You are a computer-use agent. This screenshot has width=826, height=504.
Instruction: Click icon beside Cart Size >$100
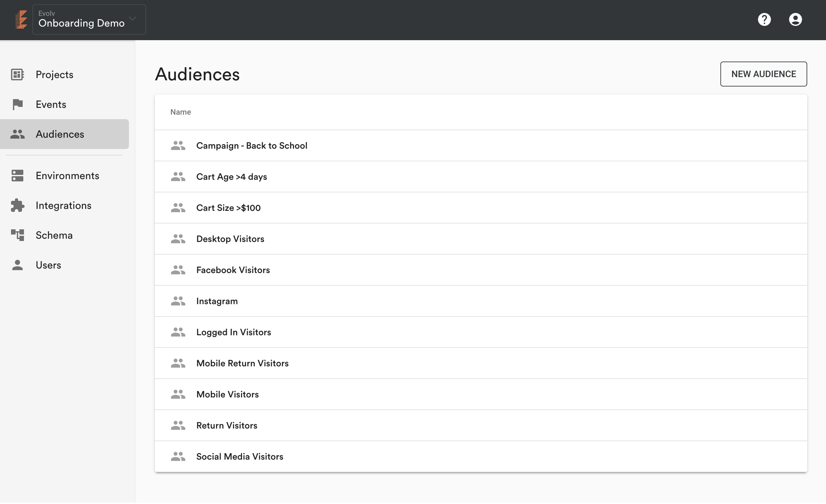pyautogui.click(x=178, y=208)
